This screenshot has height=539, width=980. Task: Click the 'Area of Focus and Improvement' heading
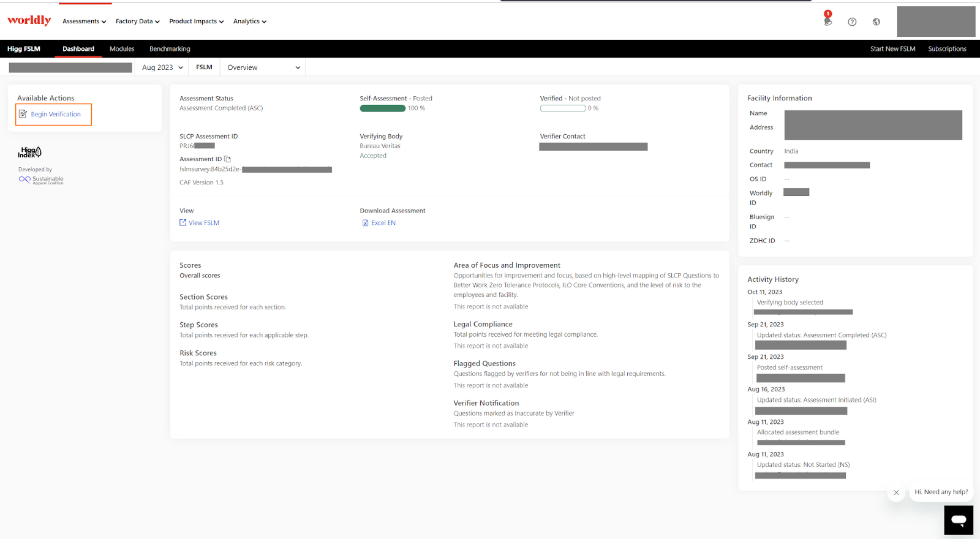tap(507, 266)
